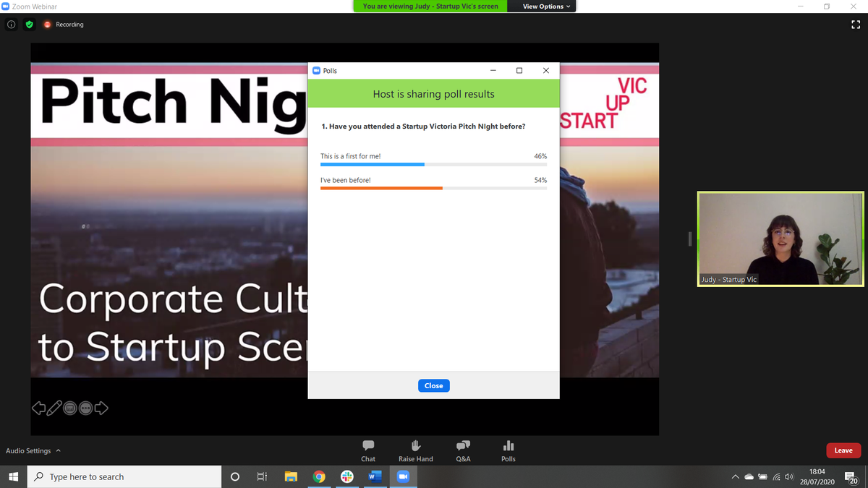Enter full screen mode icon
The width and height of the screenshot is (868, 488).
pos(856,25)
